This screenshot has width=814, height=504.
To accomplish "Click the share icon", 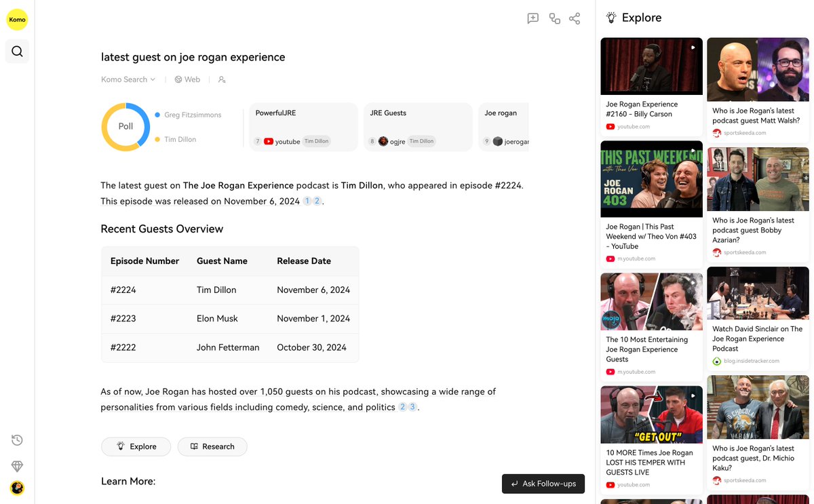I will click(x=575, y=18).
